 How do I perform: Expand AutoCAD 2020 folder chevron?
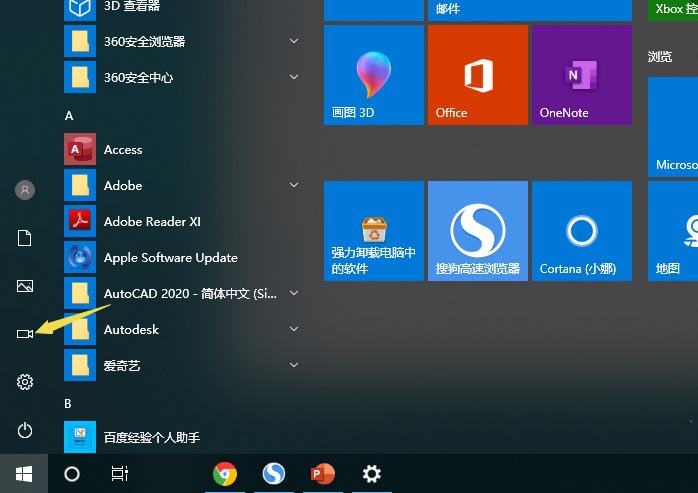pos(294,293)
